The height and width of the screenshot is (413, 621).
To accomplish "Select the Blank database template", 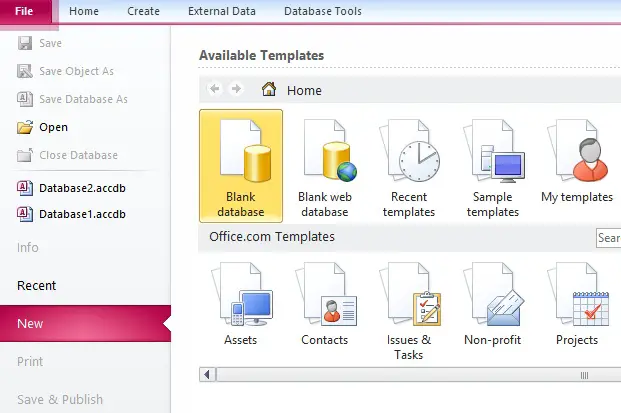I will [241, 166].
